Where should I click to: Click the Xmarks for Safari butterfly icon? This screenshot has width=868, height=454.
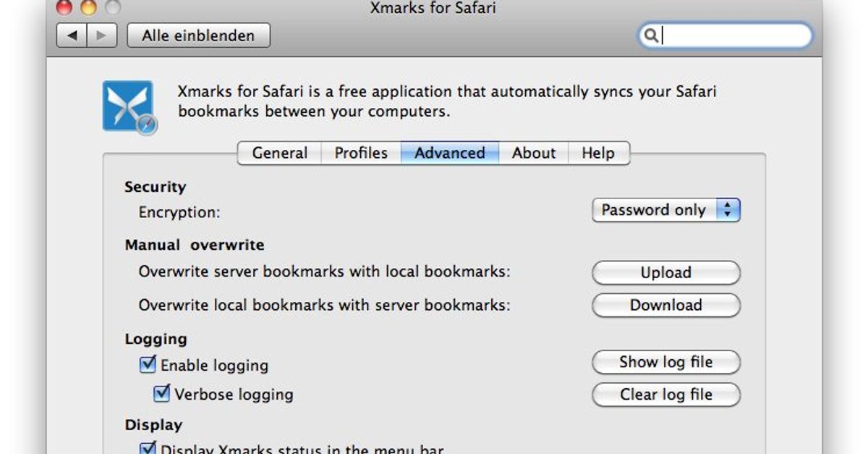[x=129, y=107]
